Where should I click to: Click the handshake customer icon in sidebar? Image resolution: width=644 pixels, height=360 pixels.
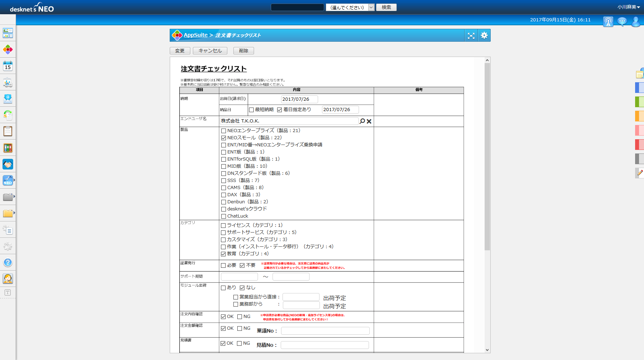pos(7,164)
